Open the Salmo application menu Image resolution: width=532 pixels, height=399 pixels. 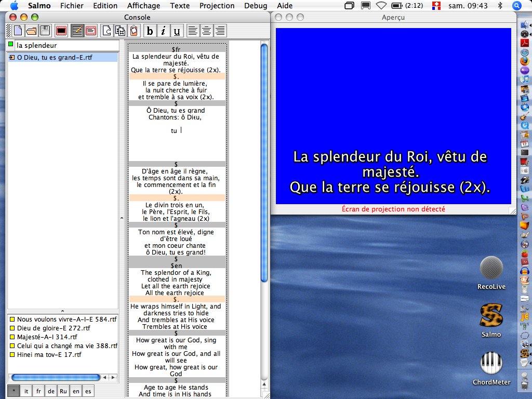[39, 6]
